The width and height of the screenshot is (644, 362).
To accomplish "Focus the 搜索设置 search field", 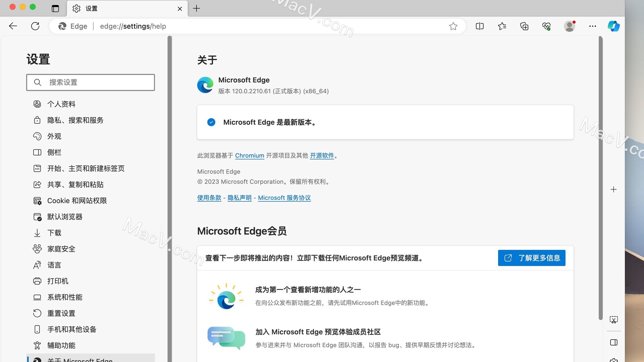I will pos(91,82).
